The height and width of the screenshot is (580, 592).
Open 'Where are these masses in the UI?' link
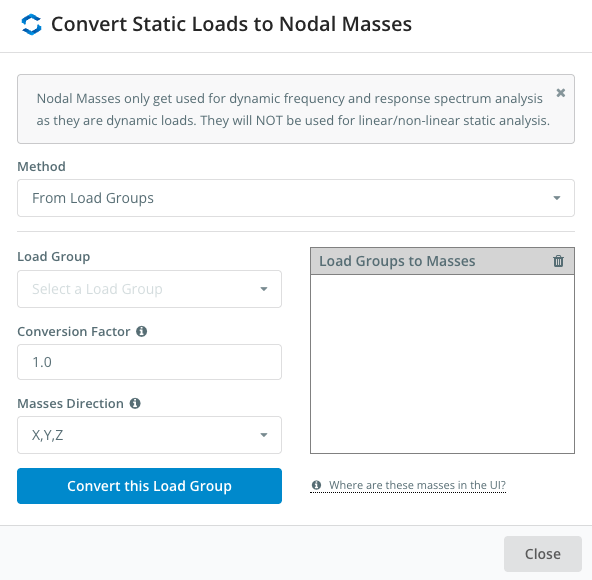[x=417, y=485]
